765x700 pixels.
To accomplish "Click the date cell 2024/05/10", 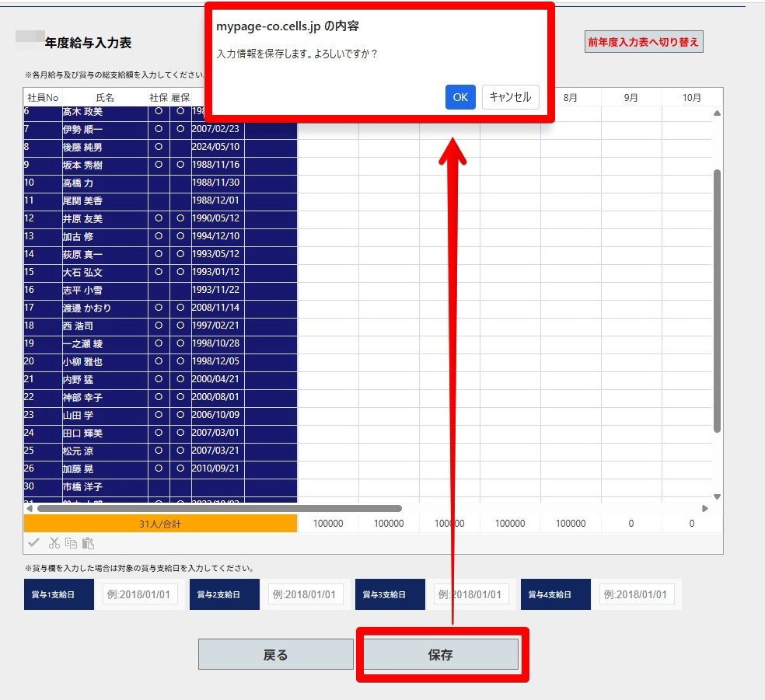I will click(x=218, y=147).
